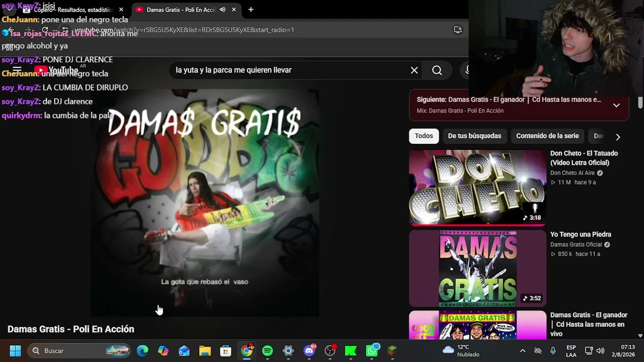Screen dimensions: 644x362
Task: Open a new browser tab
Action: [x=251, y=10]
